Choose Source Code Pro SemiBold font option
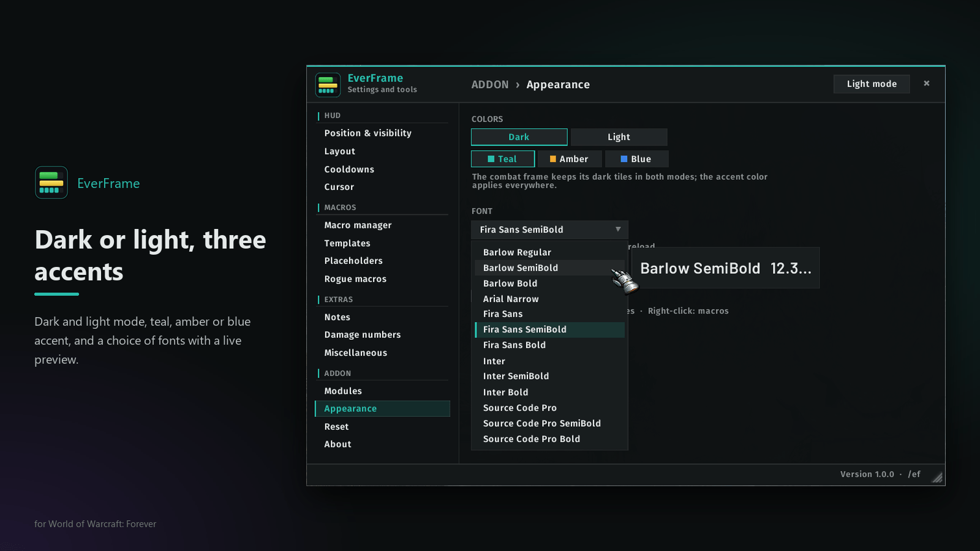Viewport: 980px width, 551px height. pos(549,424)
